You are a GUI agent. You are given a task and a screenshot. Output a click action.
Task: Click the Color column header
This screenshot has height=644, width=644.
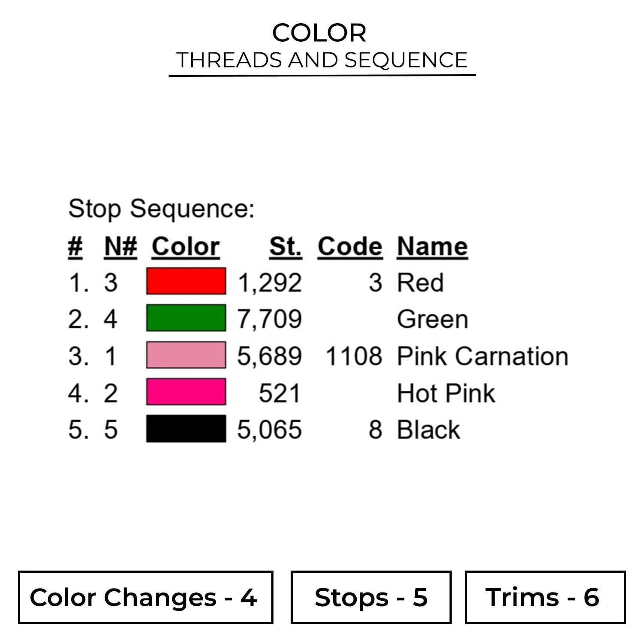coord(185,247)
